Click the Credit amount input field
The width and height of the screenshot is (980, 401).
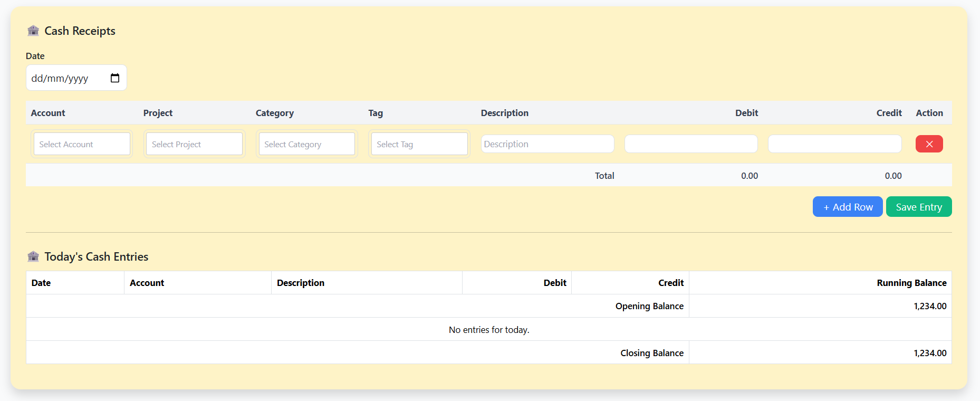pos(834,144)
